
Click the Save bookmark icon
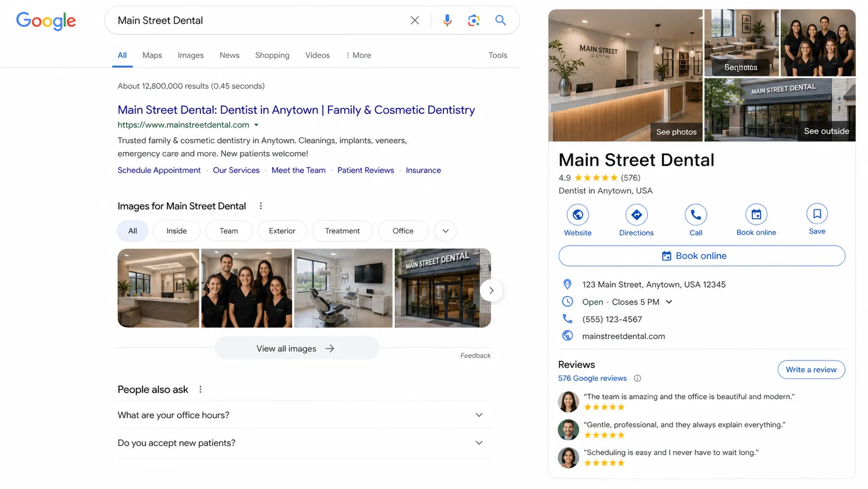pyautogui.click(x=817, y=214)
